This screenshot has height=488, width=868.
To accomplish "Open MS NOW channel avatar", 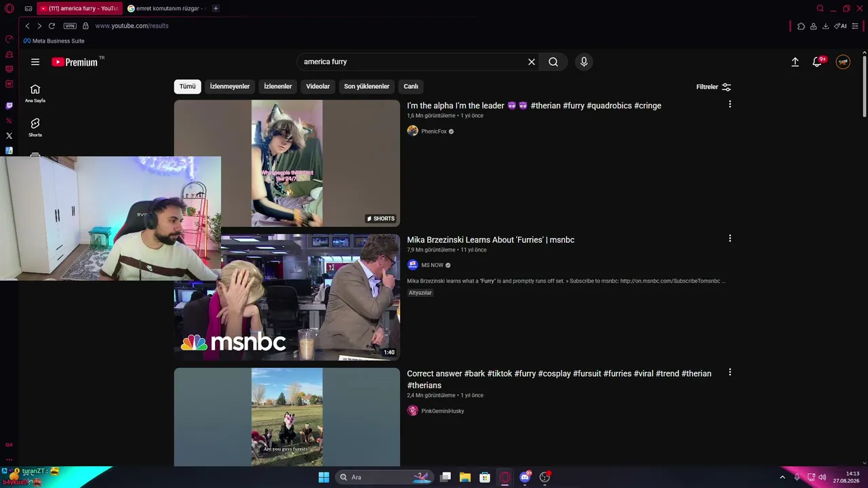I will point(412,265).
